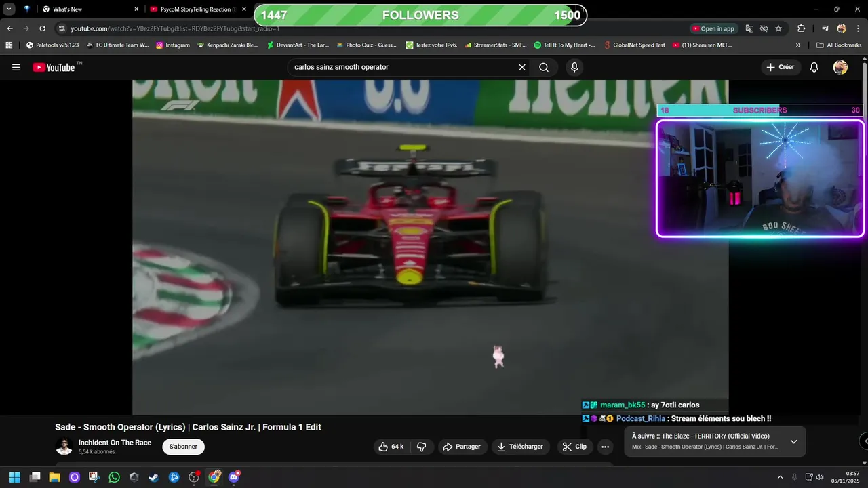Open StreamerStats - SMF... bookmark

(496, 45)
